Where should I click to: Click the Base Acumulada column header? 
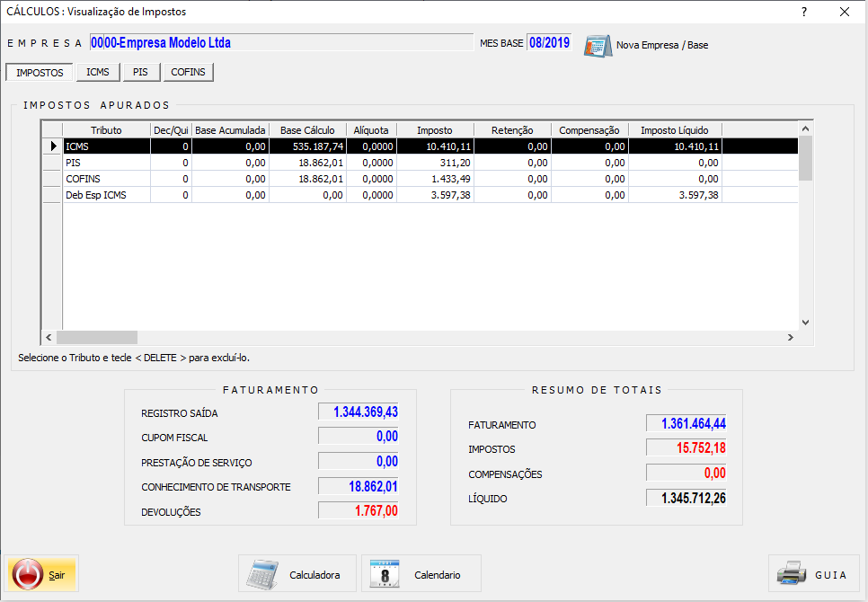point(230,130)
